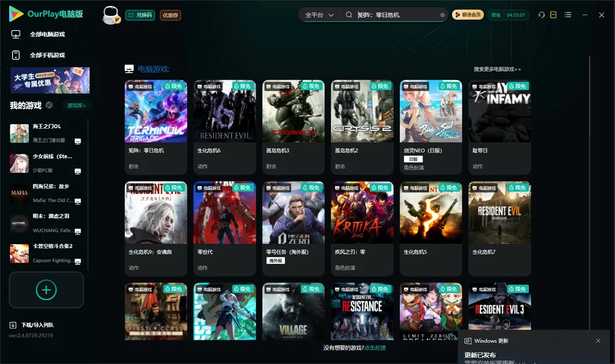Open the 零世代 game card

[224, 229]
